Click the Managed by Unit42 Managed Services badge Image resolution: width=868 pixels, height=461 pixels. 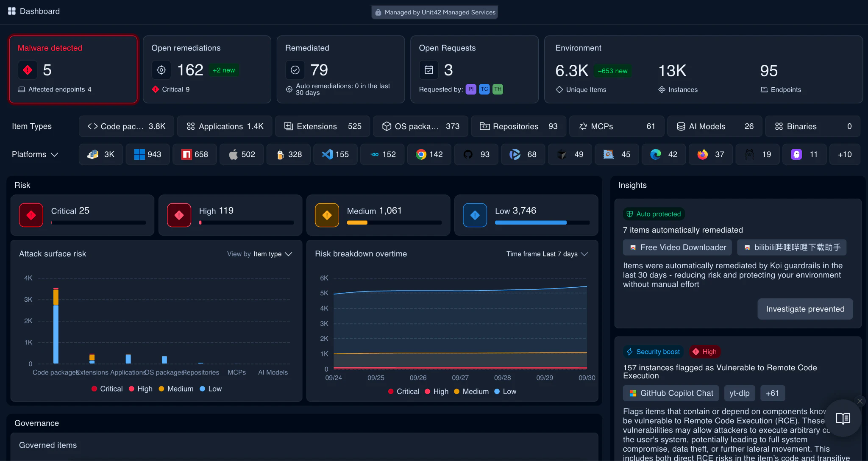point(435,12)
